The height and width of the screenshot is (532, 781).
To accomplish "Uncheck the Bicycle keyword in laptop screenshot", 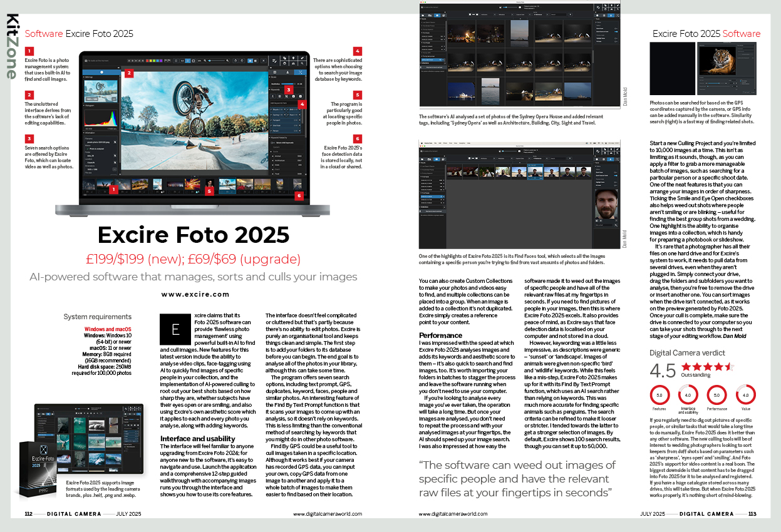I will (x=271, y=110).
